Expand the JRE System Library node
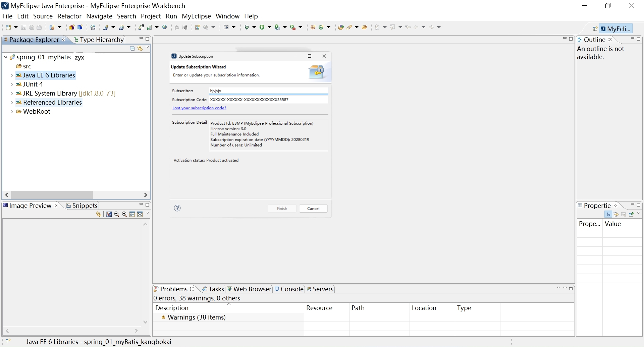Image resolution: width=644 pixels, height=347 pixels. (x=12, y=94)
